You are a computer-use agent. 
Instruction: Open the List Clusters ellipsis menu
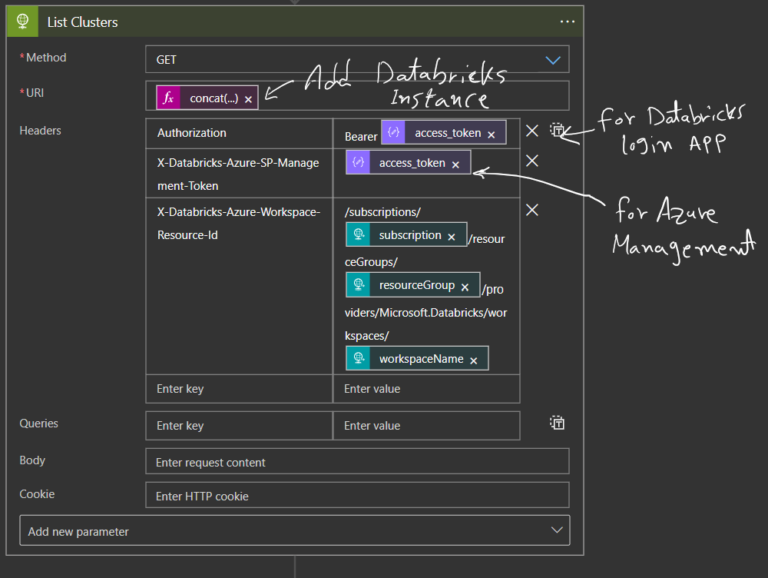point(567,22)
